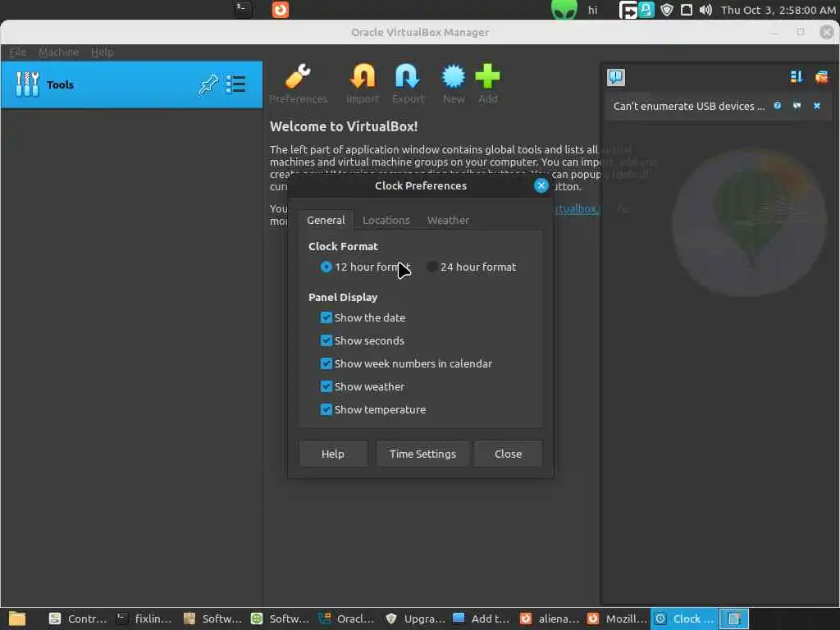Dismiss the USB devices notification
Screen dimensions: 840x630
817,106
